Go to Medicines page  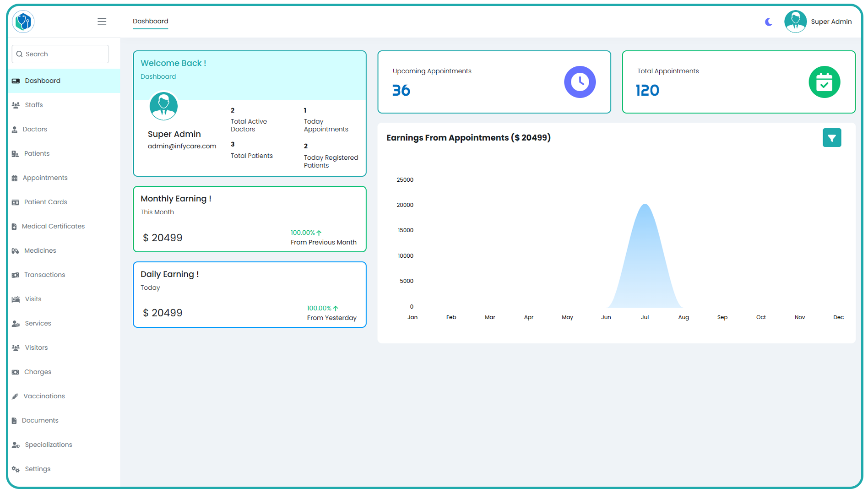tap(64, 250)
